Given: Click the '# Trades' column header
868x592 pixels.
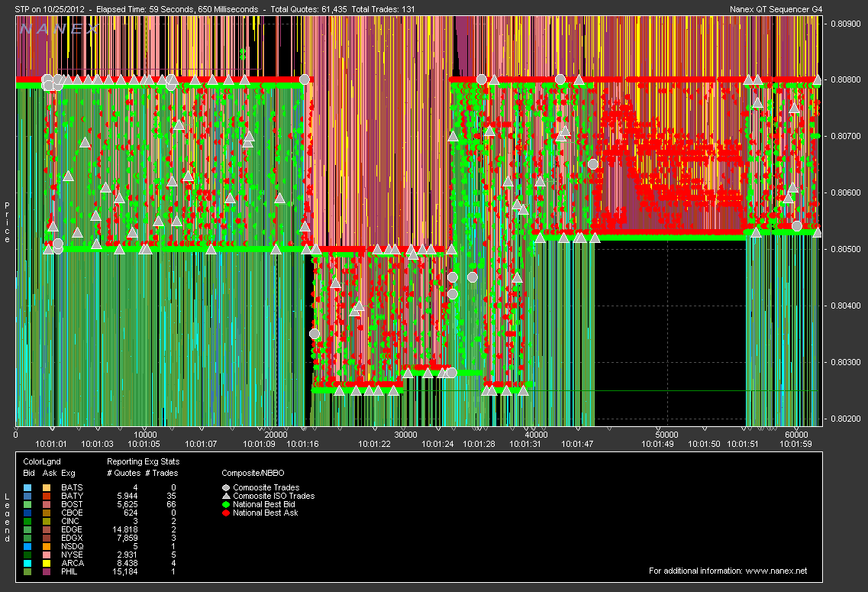Looking at the screenshot, I should 162,473.
